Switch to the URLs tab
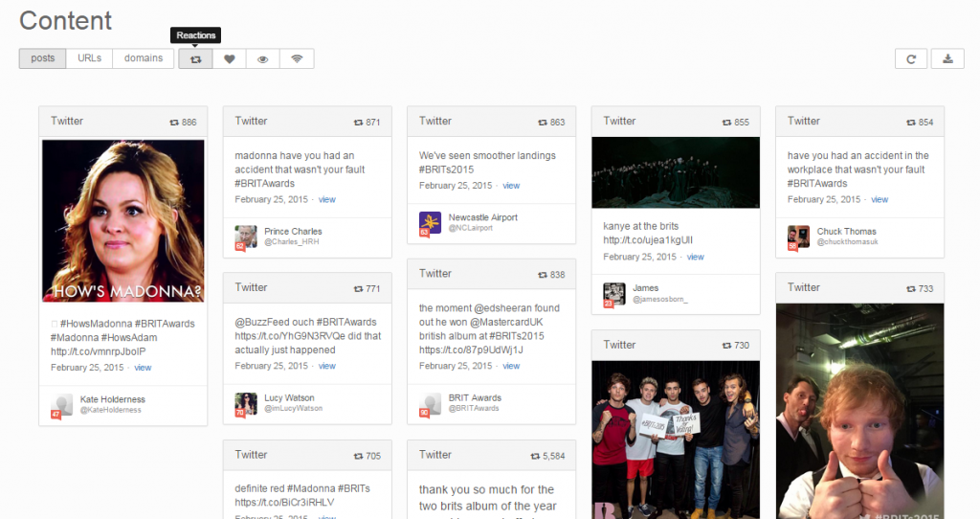Screen dimensions: 980x519 (90, 58)
